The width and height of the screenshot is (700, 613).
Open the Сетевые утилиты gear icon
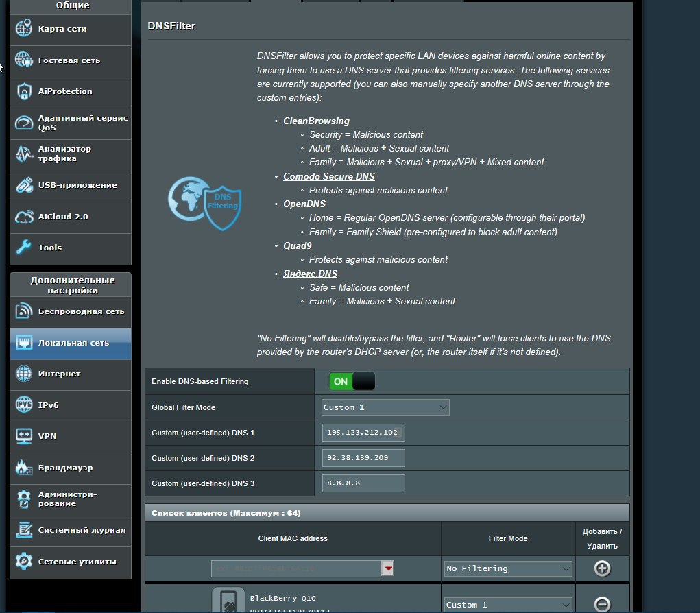point(24,561)
